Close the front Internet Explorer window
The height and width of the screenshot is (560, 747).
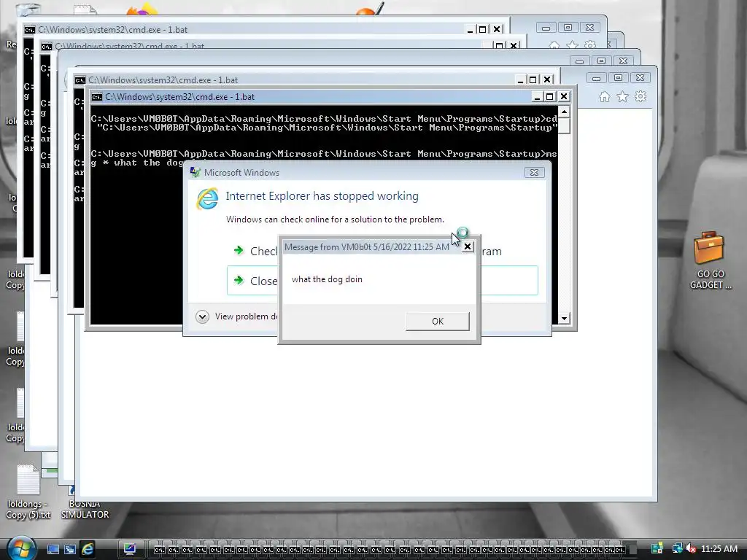click(x=640, y=77)
